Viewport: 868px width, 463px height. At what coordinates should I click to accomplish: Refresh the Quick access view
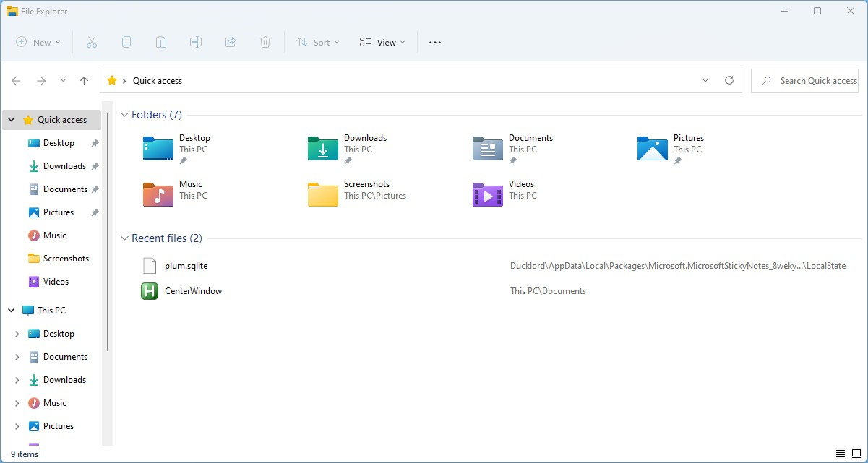click(729, 81)
